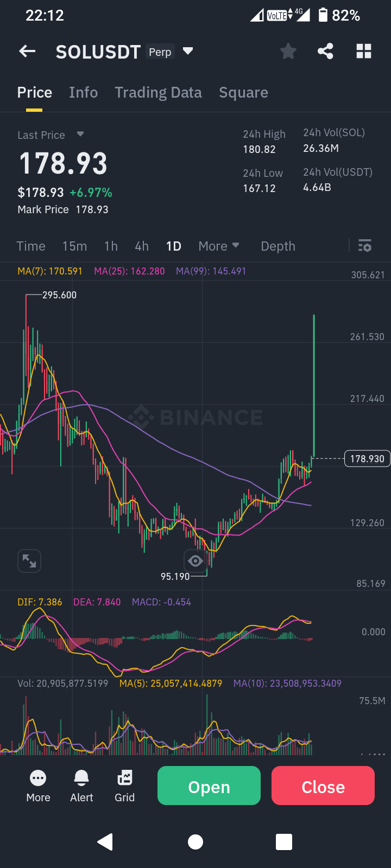Tap the Mark Price 178.93 text
Screen dimensions: 391x868
(63, 209)
